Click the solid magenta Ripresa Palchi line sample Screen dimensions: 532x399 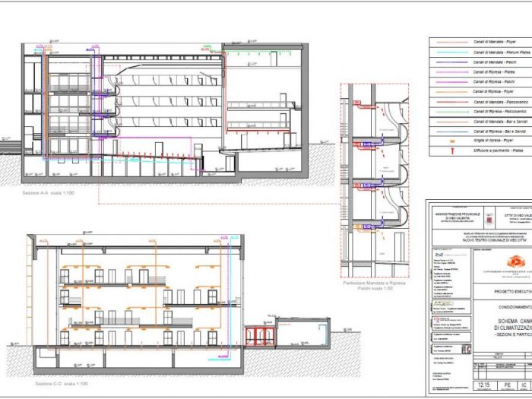pyautogui.click(x=452, y=82)
